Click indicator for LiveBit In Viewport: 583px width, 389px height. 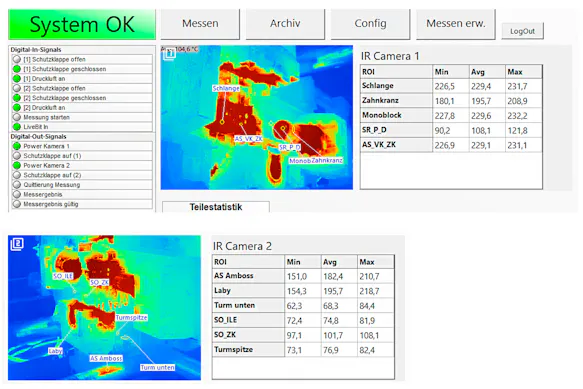click(17, 127)
